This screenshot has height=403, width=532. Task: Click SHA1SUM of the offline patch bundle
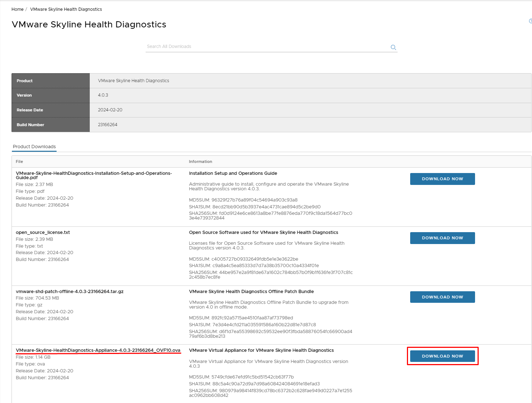tap(252, 325)
